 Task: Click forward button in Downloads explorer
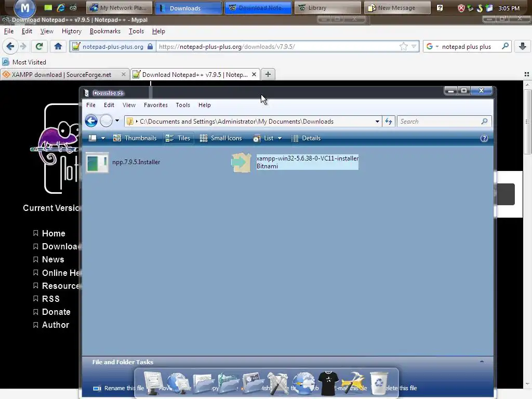[106, 121]
